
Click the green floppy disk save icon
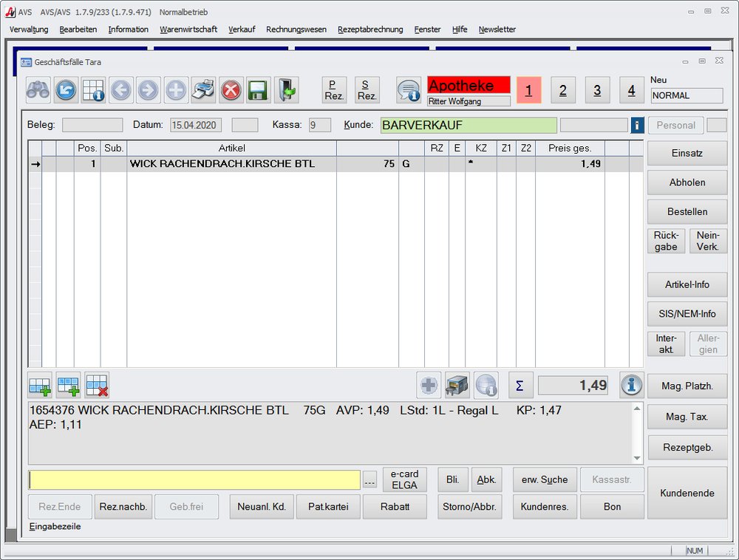coord(258,90)
